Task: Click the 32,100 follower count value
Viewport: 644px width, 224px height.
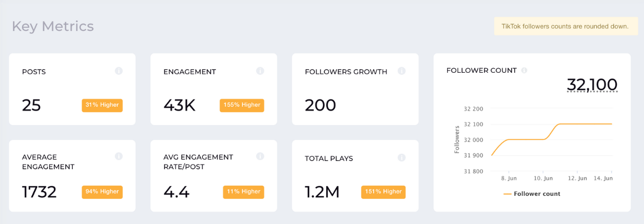Action: [592, 85]
